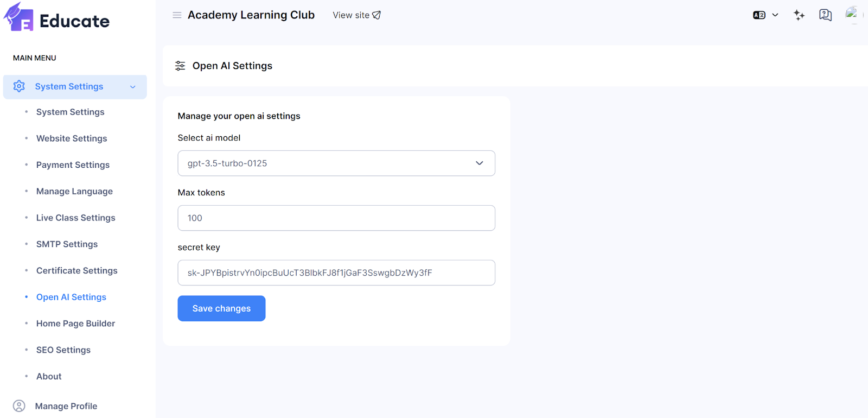The height and width of the screenshot is (418, 868).
Task: Toggle the hamburger sidebar menu icon
Action: [177, 15]
